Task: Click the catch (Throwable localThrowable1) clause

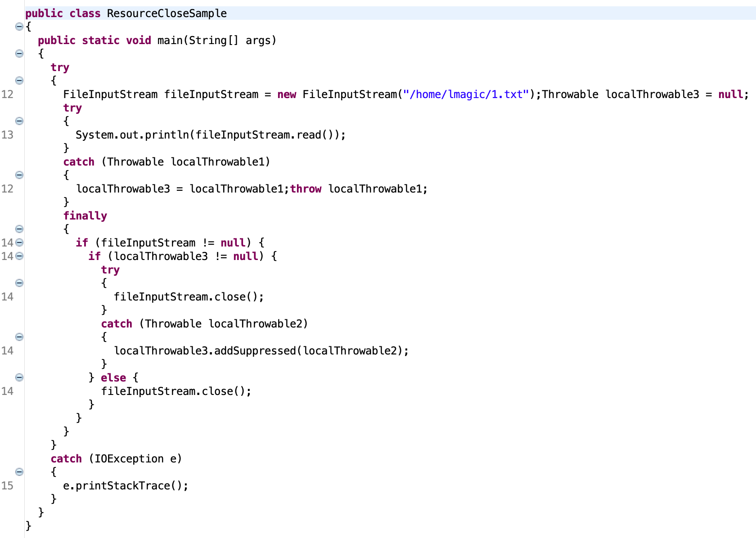Action: (166, 162)
